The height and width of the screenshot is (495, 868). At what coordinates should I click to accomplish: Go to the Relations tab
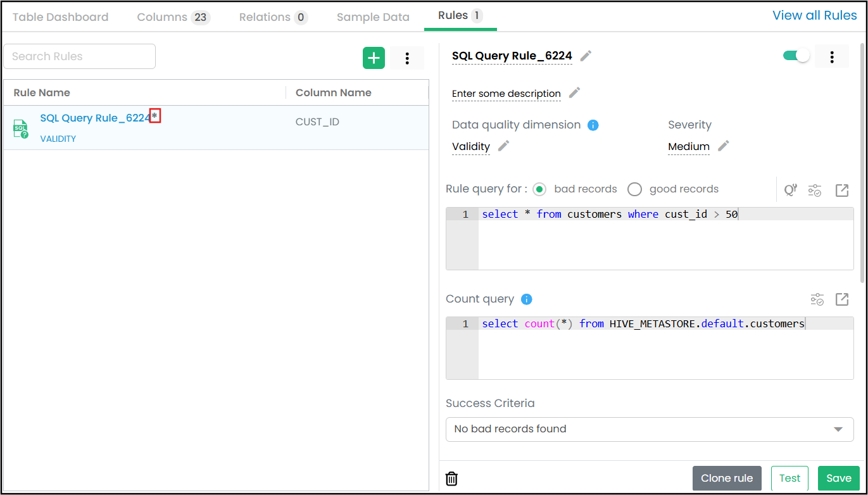(273, 17)
